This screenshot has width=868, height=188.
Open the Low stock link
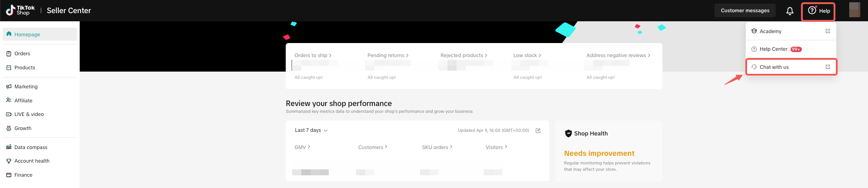pos(527,55)
